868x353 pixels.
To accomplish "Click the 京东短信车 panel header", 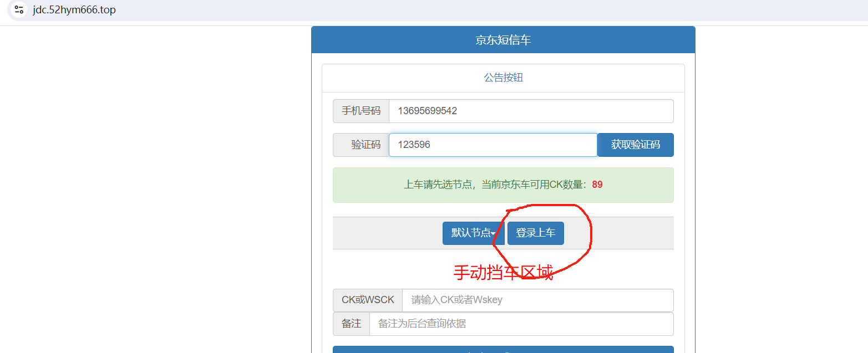I will [503, 40].
